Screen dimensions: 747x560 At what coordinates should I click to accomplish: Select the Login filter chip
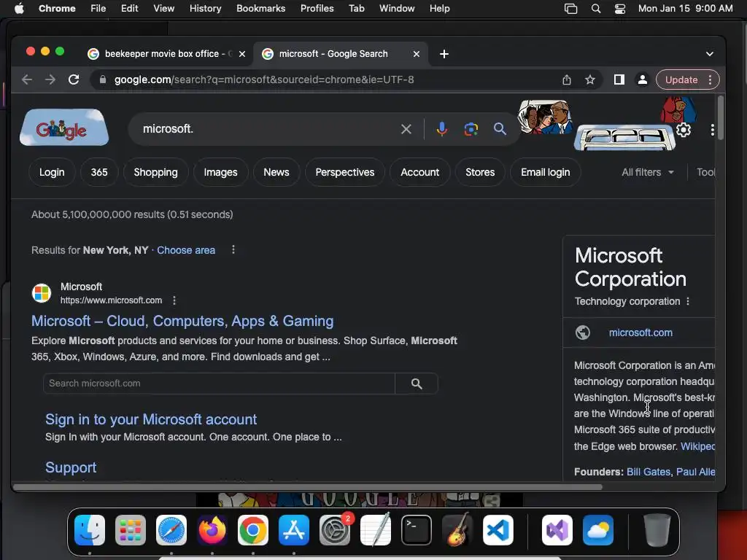(52, 172)
